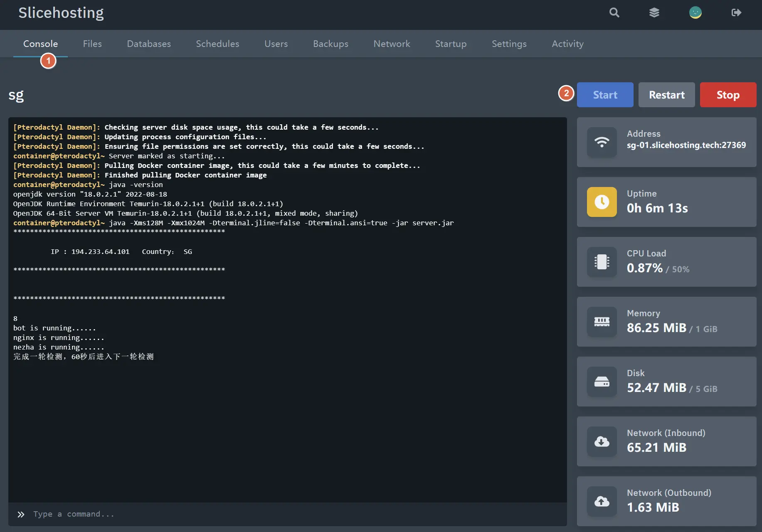Click the openjdk version "18.0.2.1" line
Image resolution: width=762 pixels, height=532 pixels.
click(90, 194)
